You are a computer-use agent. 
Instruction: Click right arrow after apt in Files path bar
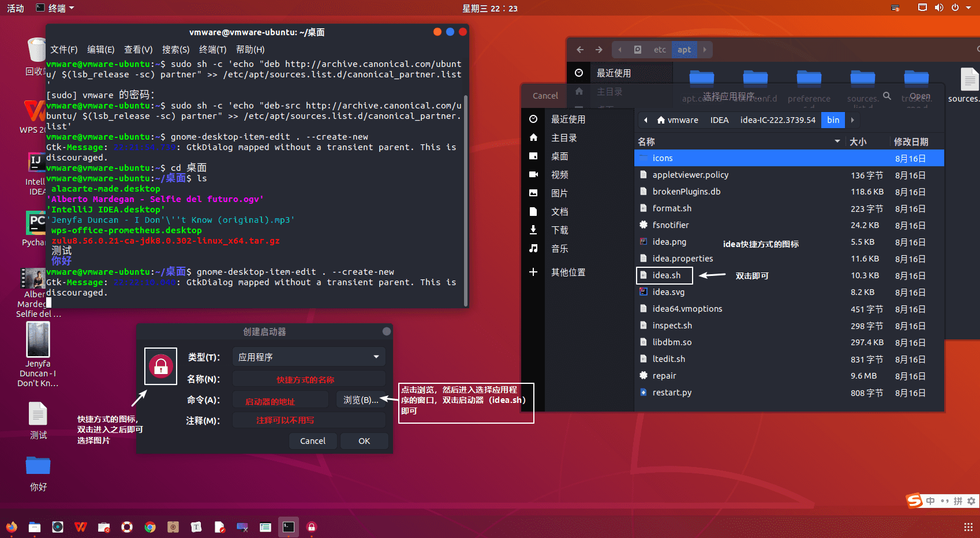tap(705, 50)
